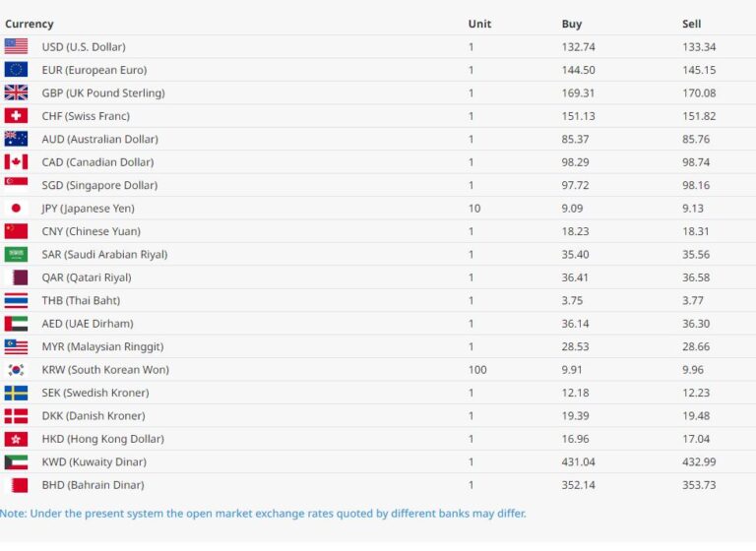Click the Canadian flag icon
The height and width of the screenshot is (551, 756).
[16, 162]
